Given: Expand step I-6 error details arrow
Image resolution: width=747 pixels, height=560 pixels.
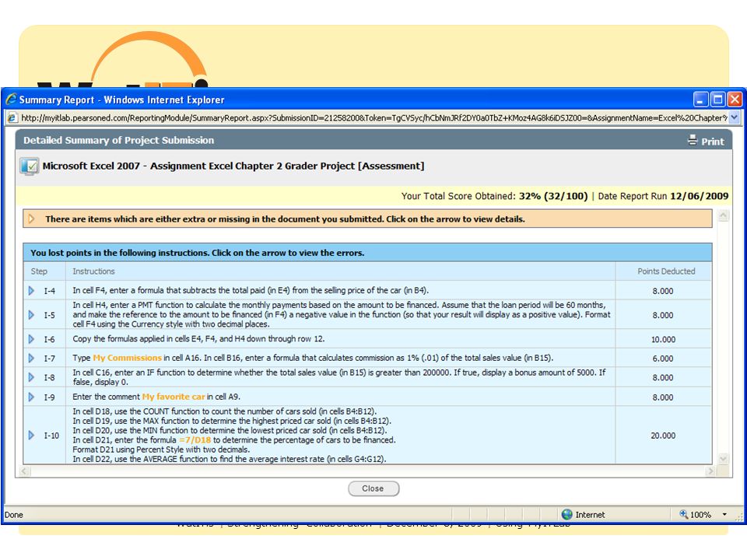Looking at the screenshot, I should point(31,339).
